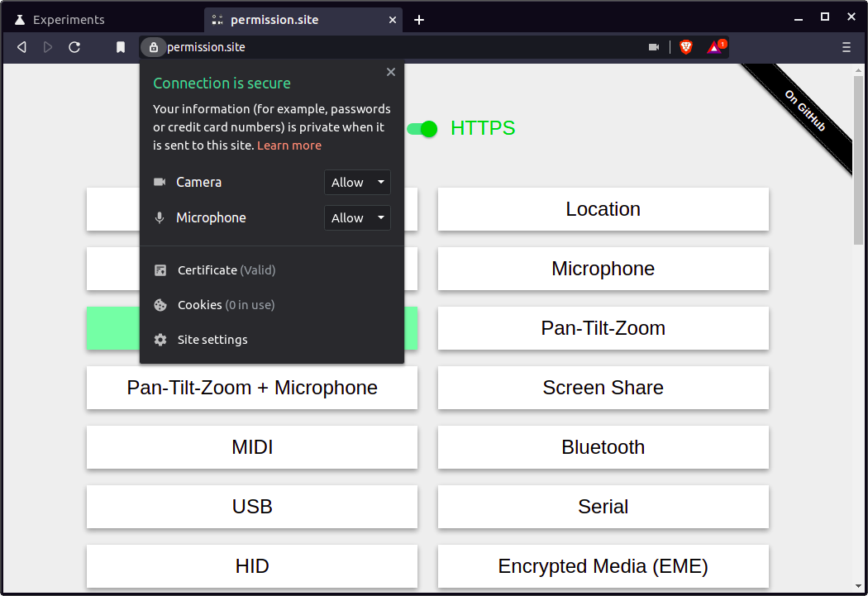Request Location permission button

point(603,209)
